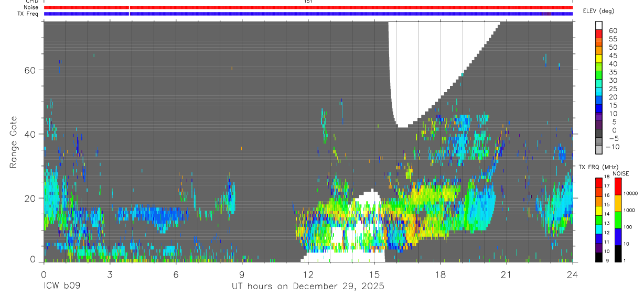
Task: Click x-axis tick label '12'
Action: (x=308, y=274)
